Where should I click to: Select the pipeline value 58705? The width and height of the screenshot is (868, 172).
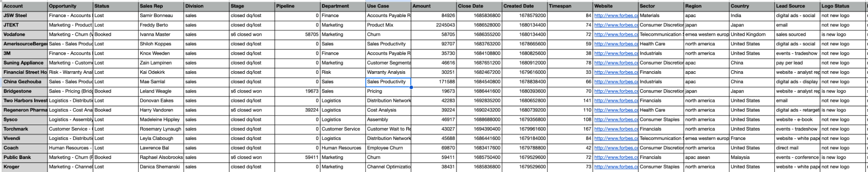297,34
